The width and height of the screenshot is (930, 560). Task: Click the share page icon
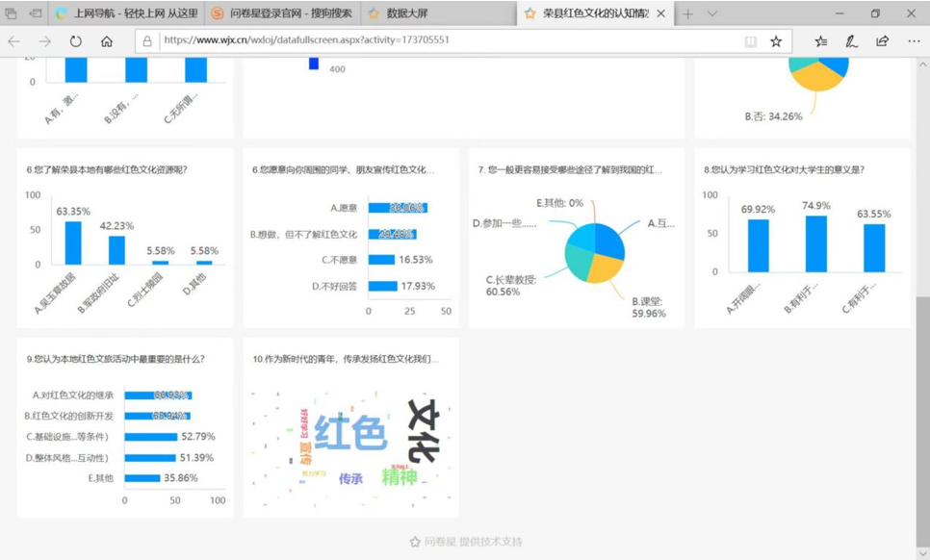882,41
